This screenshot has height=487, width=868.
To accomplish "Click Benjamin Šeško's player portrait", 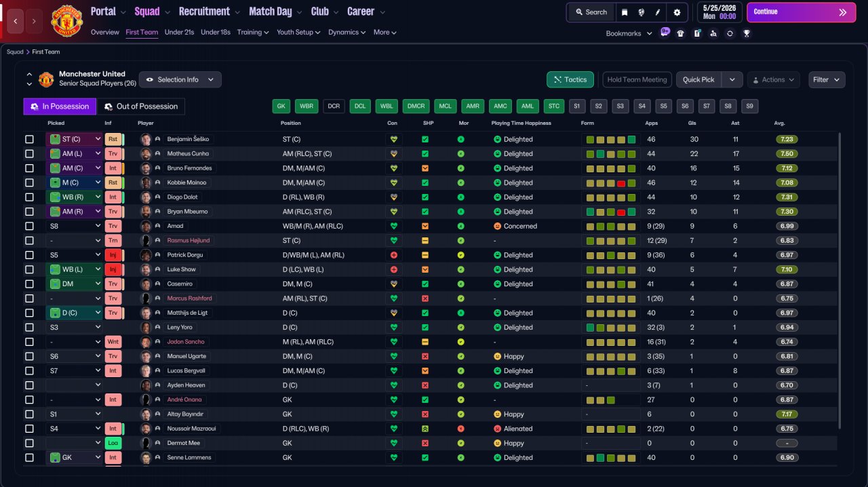I will click(146, 139).
